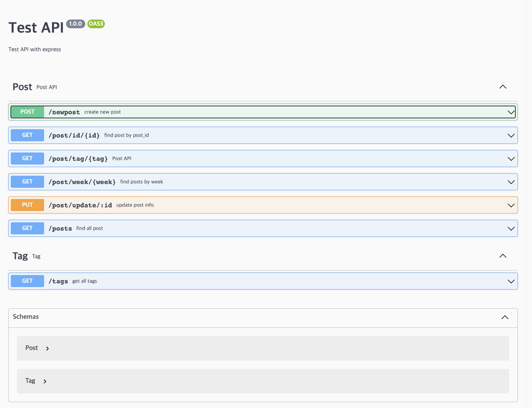Click the orange PUT method badge
This screenshot has width=532, height=408.
click(x=27, y=205)
